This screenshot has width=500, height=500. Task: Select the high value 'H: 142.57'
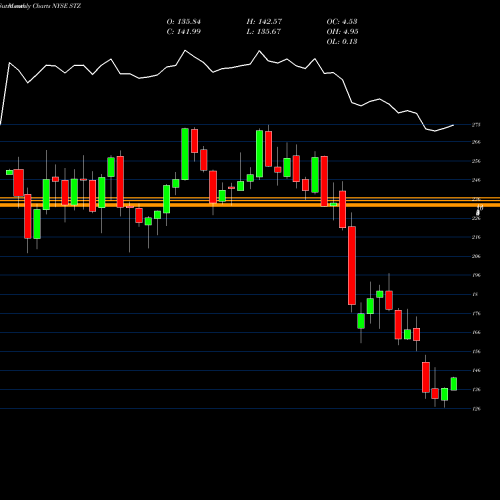point(264,22)
